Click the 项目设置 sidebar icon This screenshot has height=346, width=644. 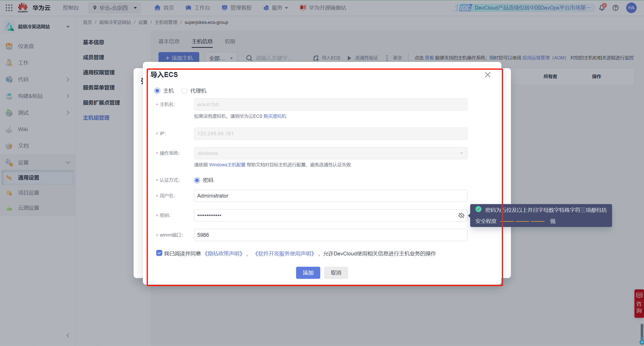pos(9,193)
